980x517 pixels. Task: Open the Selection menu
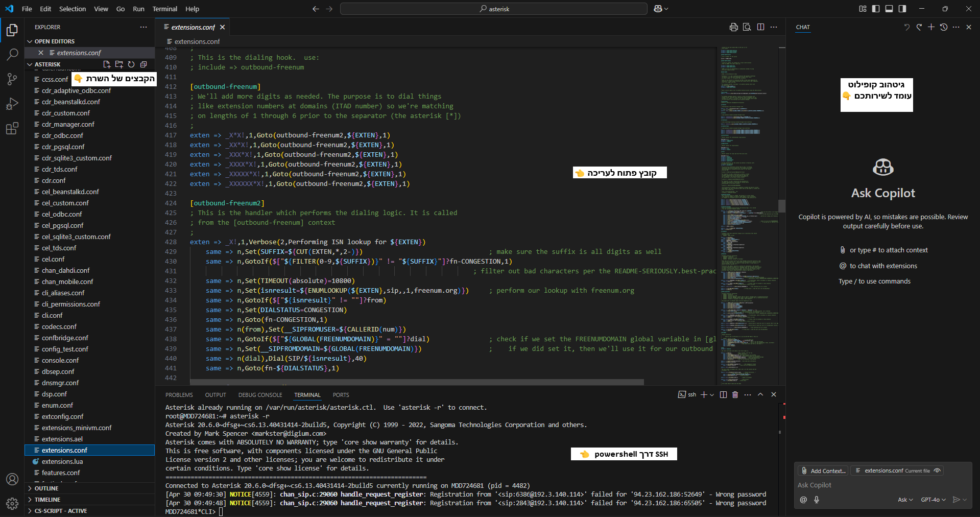pos(73,9)
